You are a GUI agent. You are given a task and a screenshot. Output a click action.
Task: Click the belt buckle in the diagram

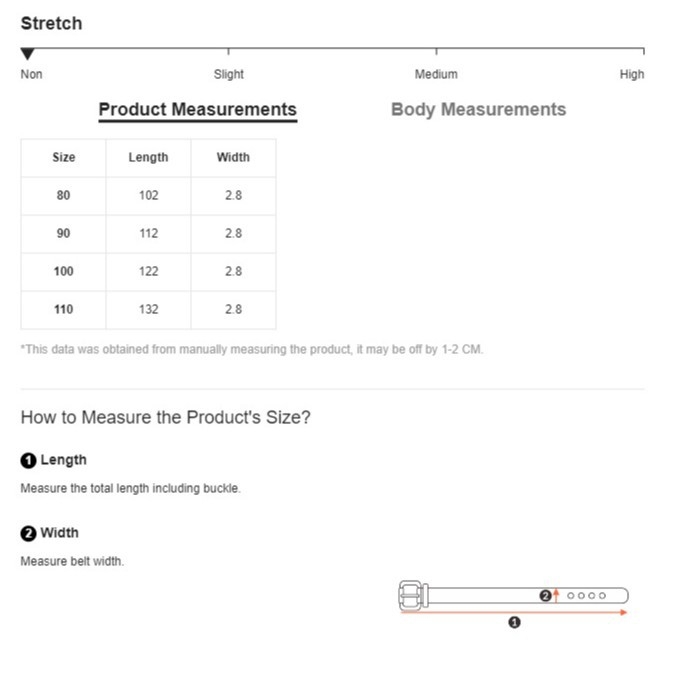pos(412,595)
